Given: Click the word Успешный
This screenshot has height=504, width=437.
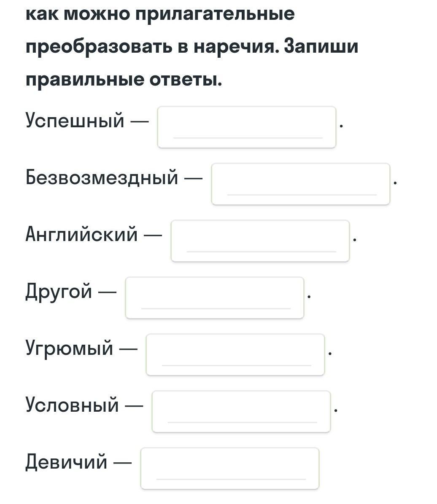Looking at the screenshot, I should coord(75,121).
